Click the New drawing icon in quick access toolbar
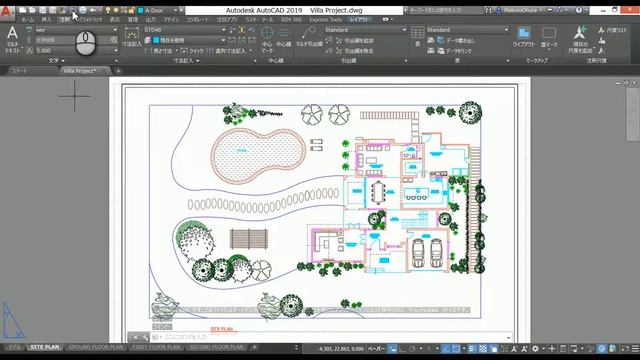The image size is (640, 360). pyautogui.click(x=22, y=10)
